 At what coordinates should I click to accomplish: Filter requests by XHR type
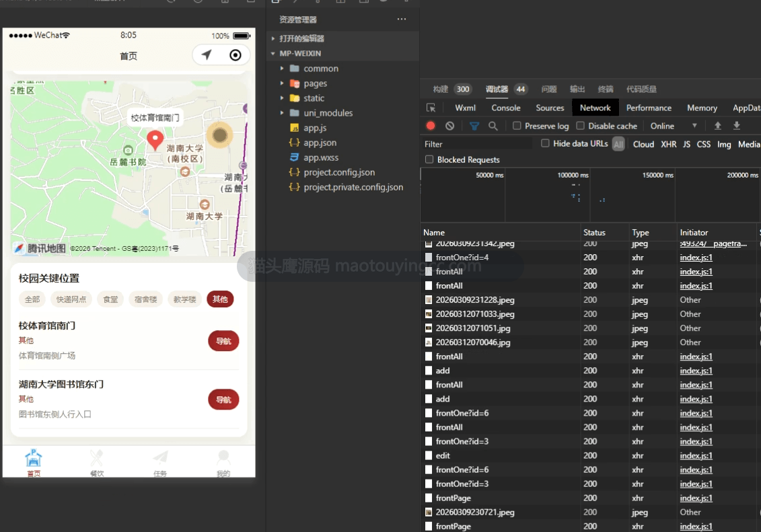pos(668,144)
